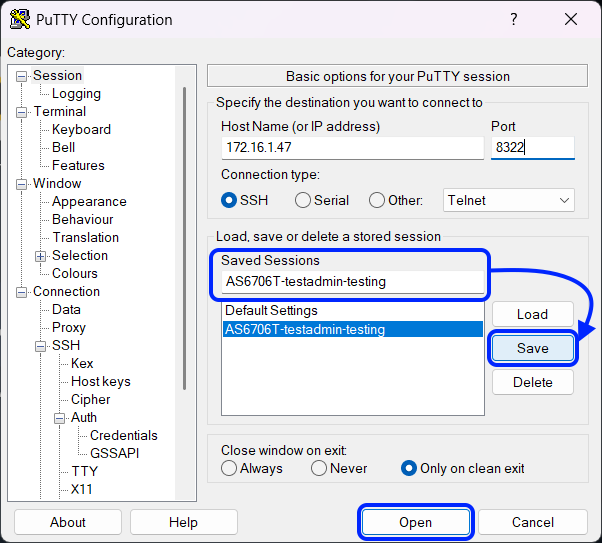This screenshot has height=543, width=602.
Task: Select Default Settings in the sessions list
Action: click(x=352, y=310)
